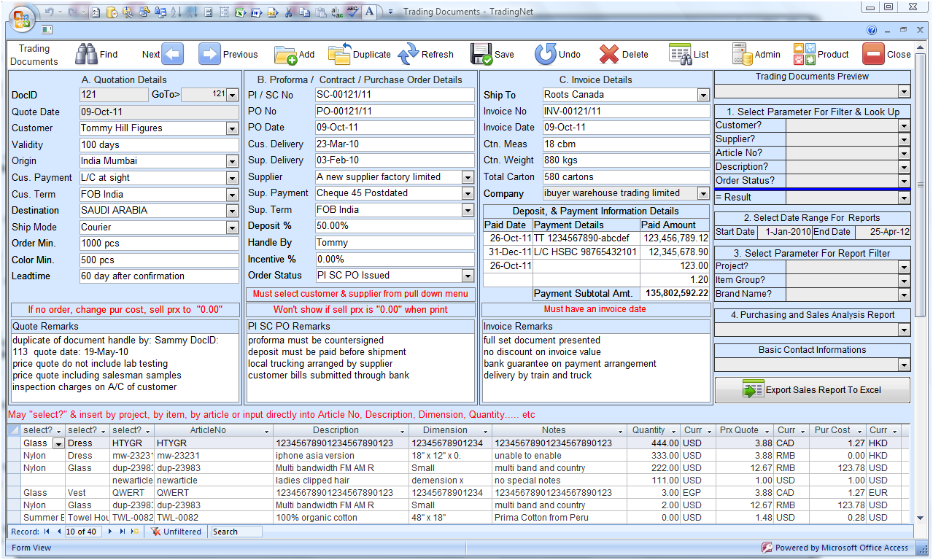
Task: Expand the Ship To dropdown
Action: click(703, 95)
